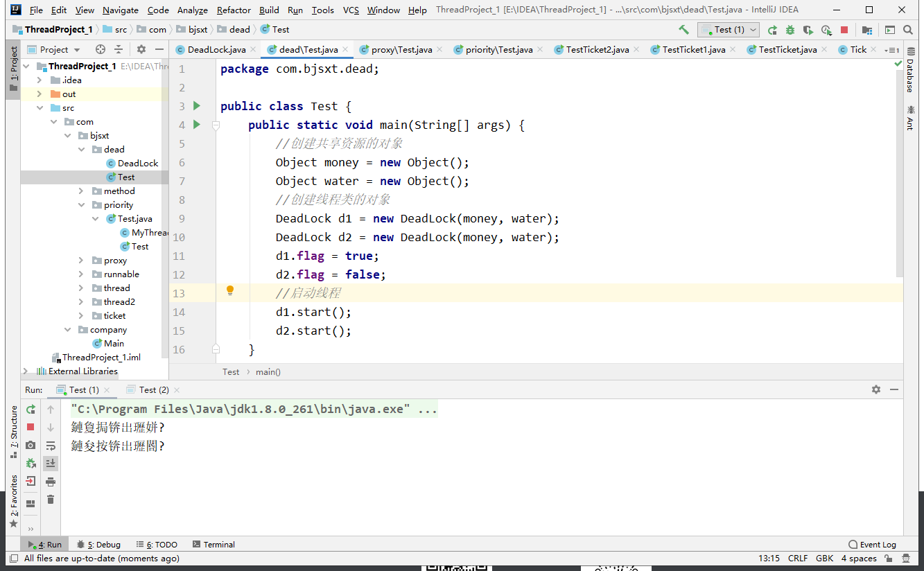Open the Refactor menu
Viewport: 924px width, 571px height.
tap(234, 10)
